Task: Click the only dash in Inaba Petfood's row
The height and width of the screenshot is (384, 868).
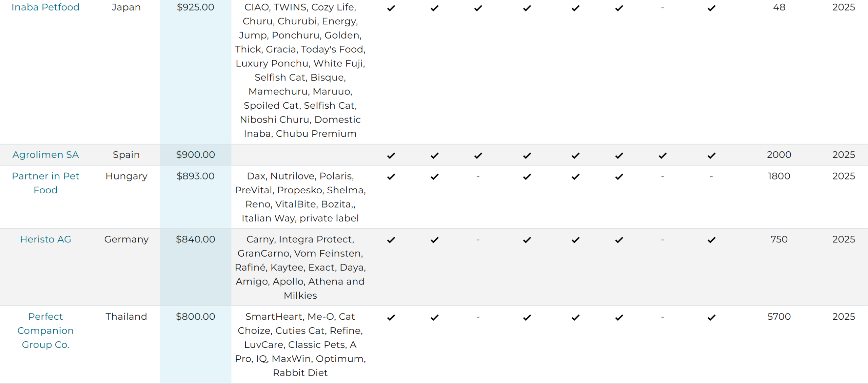Action: (663, 8)
